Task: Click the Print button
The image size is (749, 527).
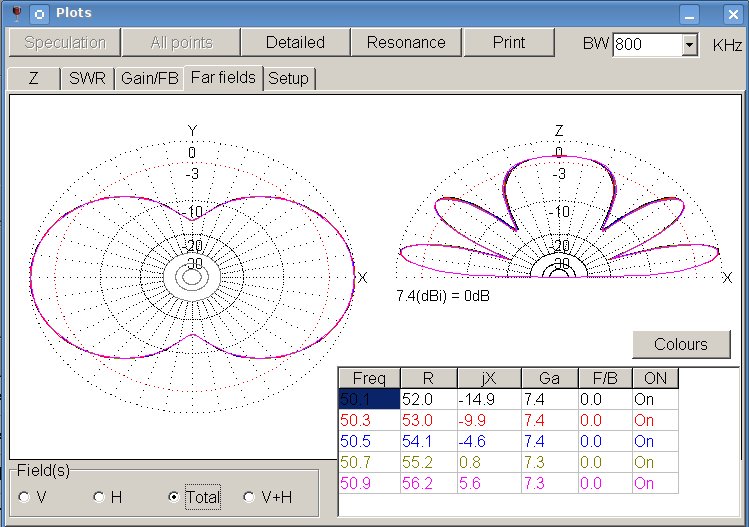Action: tap(508, 42)
